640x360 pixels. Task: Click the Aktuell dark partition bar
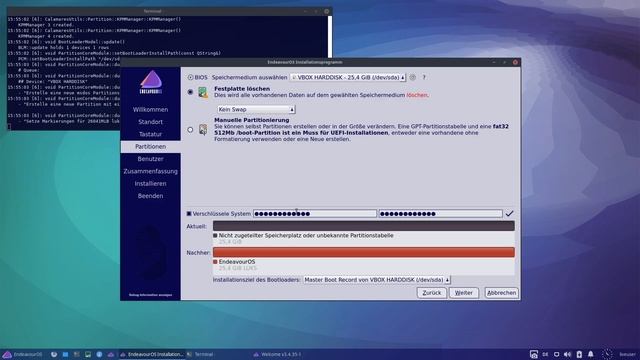click(x=364, y=226)
